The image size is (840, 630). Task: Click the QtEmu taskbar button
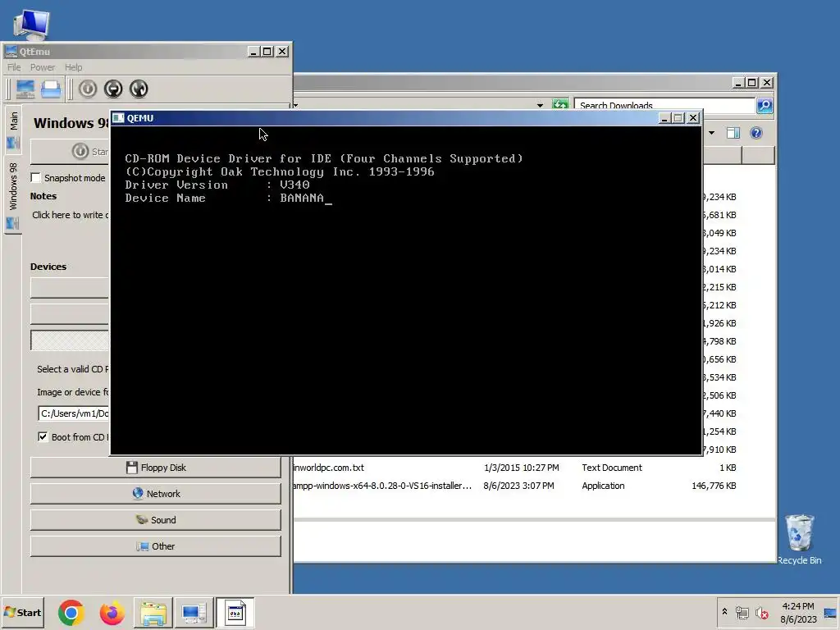194,613
